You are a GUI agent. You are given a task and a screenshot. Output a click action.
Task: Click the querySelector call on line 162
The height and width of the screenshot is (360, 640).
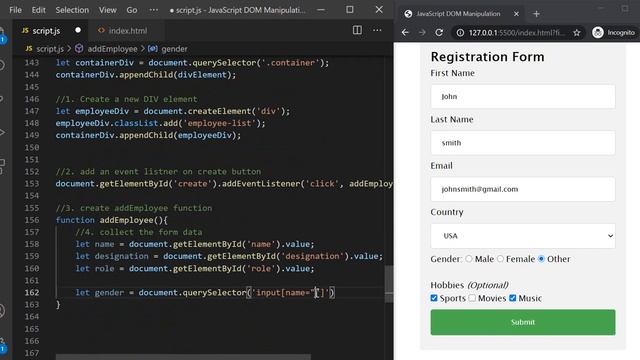tap(214, 293)
